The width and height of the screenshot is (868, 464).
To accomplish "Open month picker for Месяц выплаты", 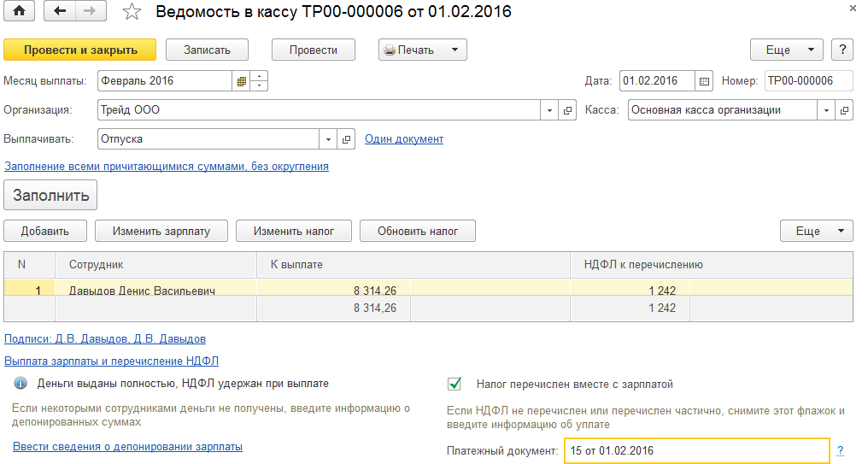I will 242,82.
